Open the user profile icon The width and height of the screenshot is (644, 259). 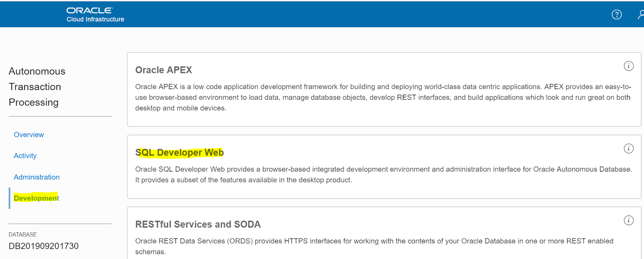click(641, 15)
